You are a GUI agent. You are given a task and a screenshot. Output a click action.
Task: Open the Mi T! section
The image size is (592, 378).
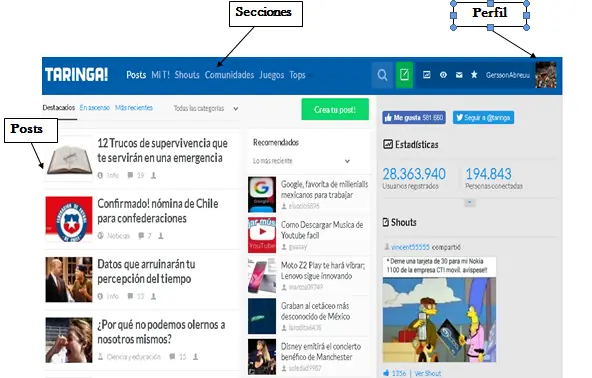[x=160, y=75]
